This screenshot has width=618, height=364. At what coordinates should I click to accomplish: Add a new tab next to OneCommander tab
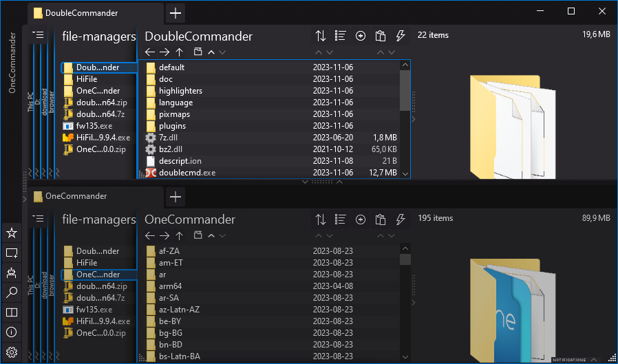pyautogui.click(x=175, y=197)
